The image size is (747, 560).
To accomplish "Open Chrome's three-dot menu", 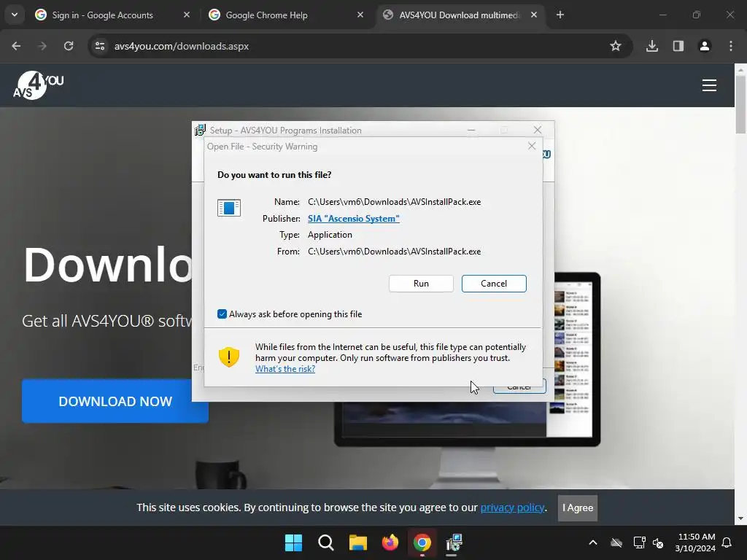I will coord(731,46).
